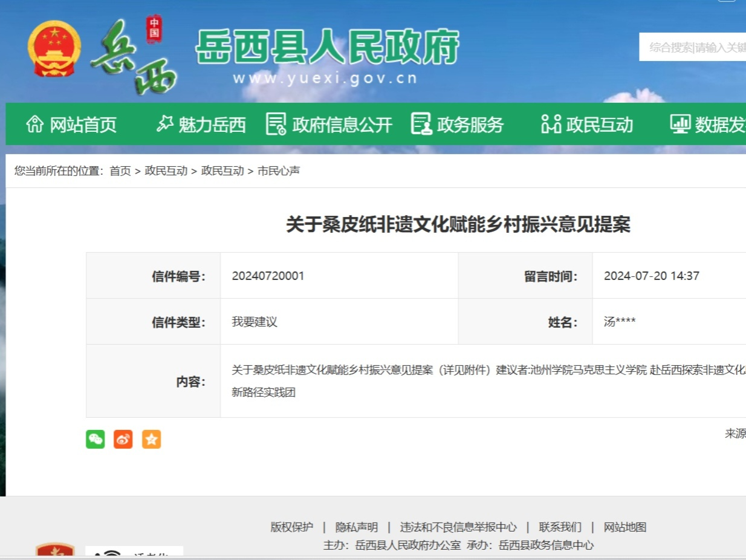The height and width of the screenshot is (560, 746).
Task: View 隐私声明 in the footer
Action: coord(357,527)
